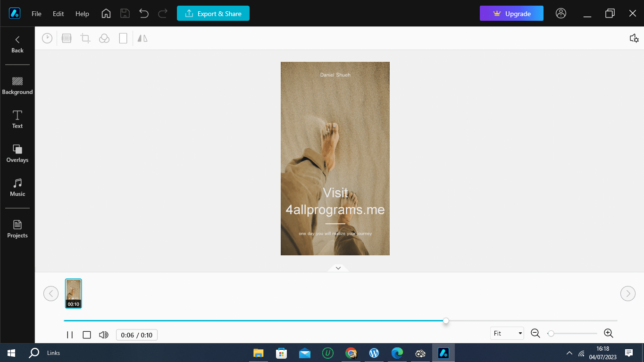Open Microsoft Store from taskbar
Viewport: 644px width, 362px height.
pyautogui.click(x=281, y=353)
